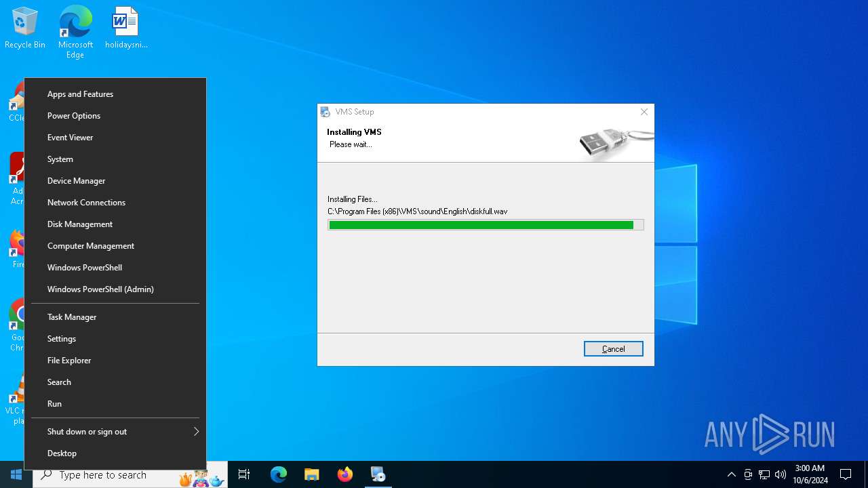
Task: Choose System from the context menu
Action: click(115, 159)
